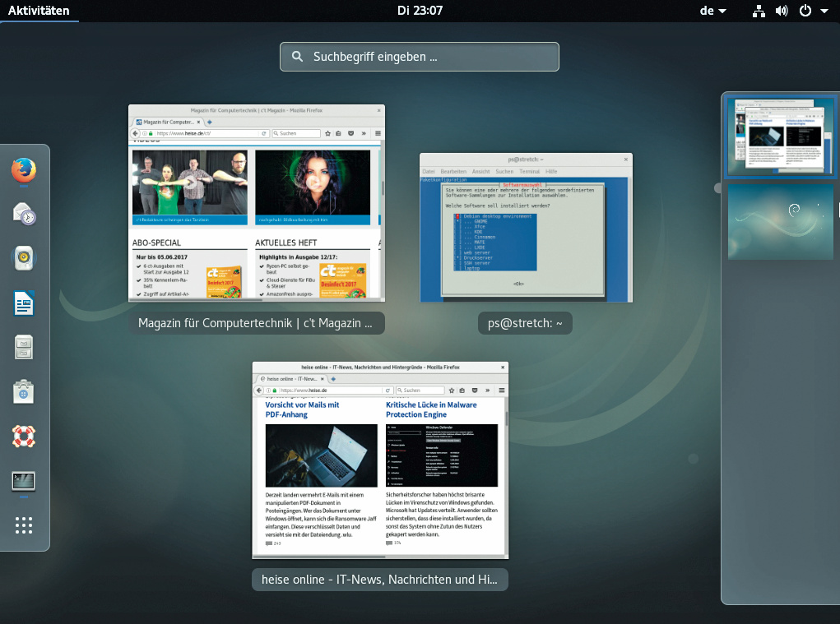Click the Aktivitäten button
Image resolution: width=840 pixels, height=624 pixels.
[39, 11]
